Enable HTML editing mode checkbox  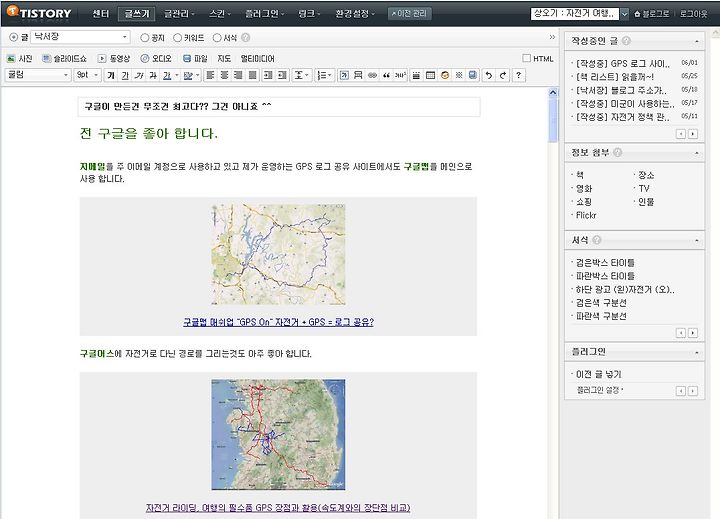coord(527,58)
